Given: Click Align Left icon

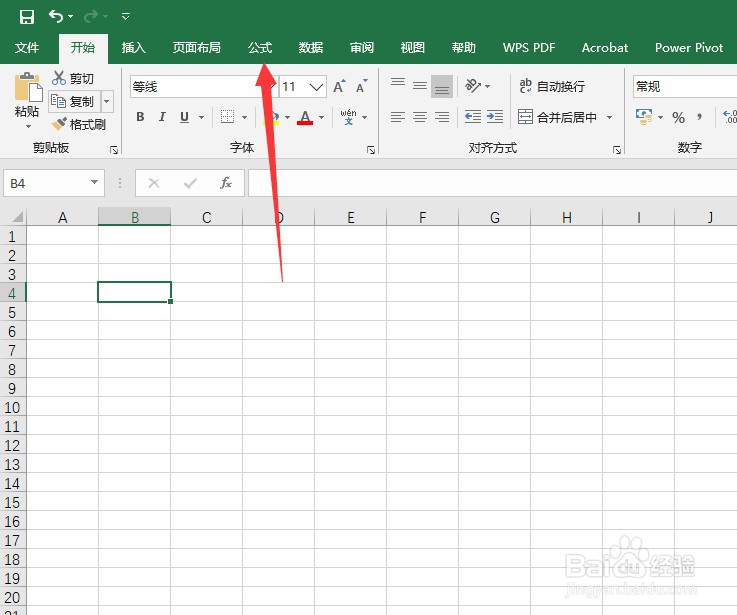Looking at the screenshot, I should click(398, 117).
